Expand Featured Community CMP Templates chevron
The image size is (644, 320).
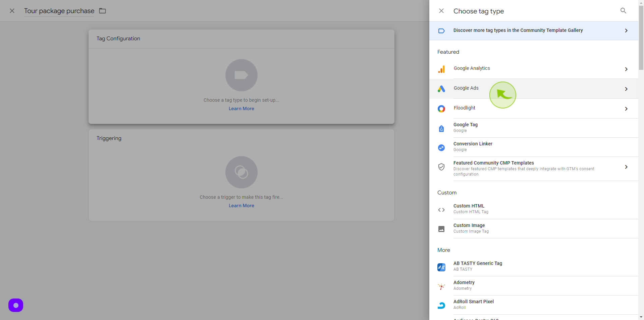[x=626, y=167]
